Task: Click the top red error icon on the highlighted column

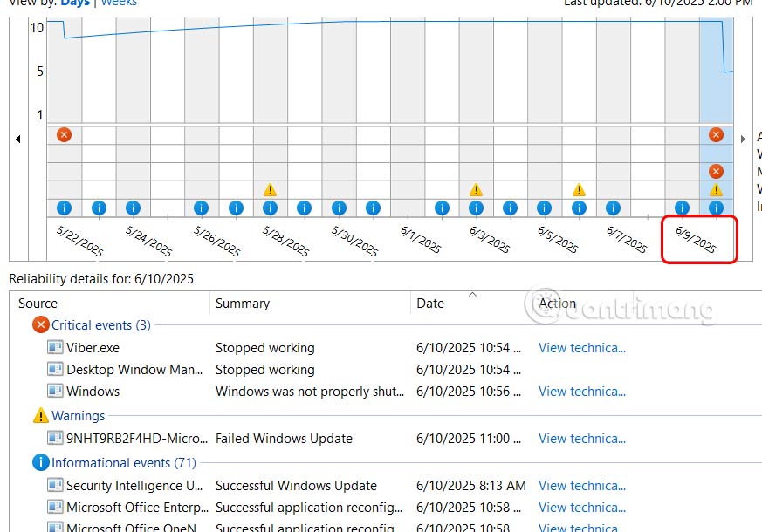Action: (716, 135)
